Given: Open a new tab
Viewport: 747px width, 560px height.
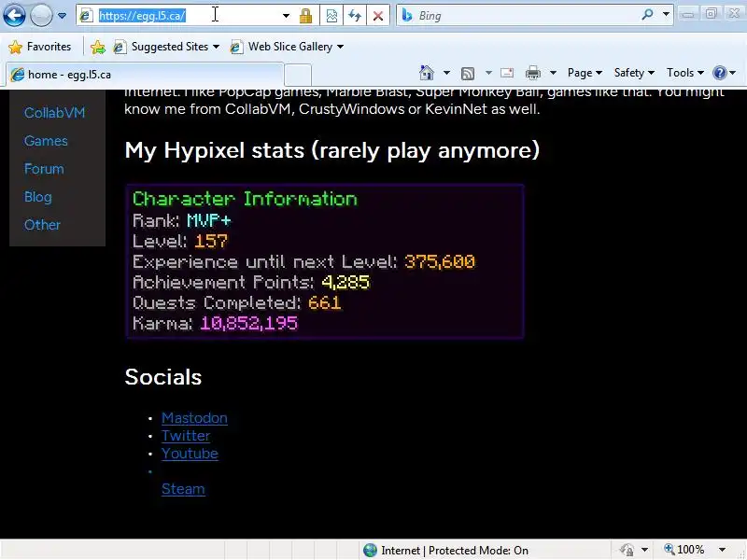Looking at the screenshot, I should [298, 76].
